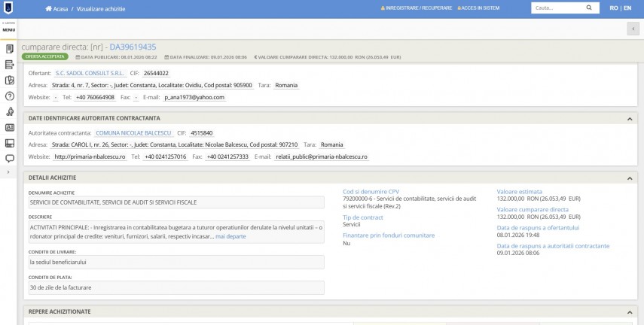Screen dimensions: 644x325
Task: Click the e-Licitatie shield logo
Action: (9, 8)
